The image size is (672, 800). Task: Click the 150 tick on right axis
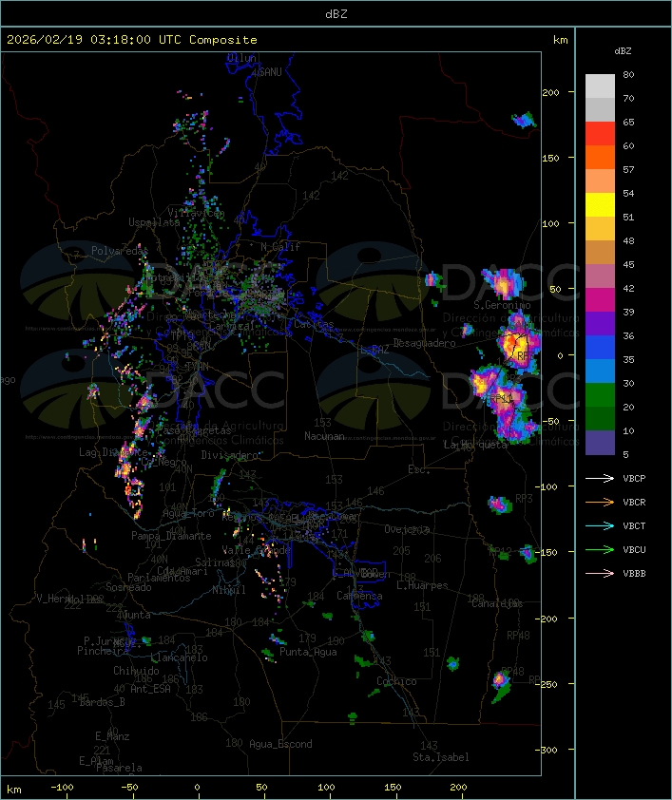550,158
